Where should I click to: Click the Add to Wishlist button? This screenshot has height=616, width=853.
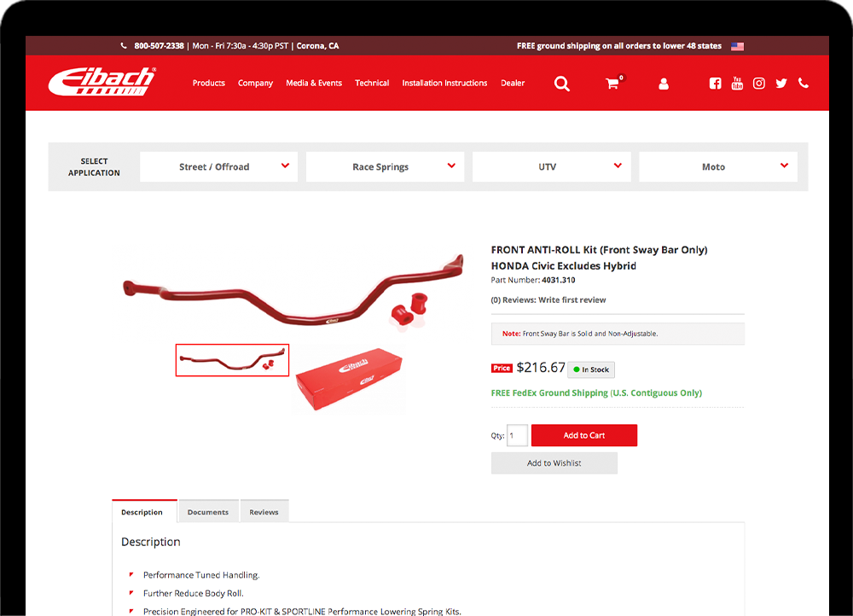pos(554,463)
